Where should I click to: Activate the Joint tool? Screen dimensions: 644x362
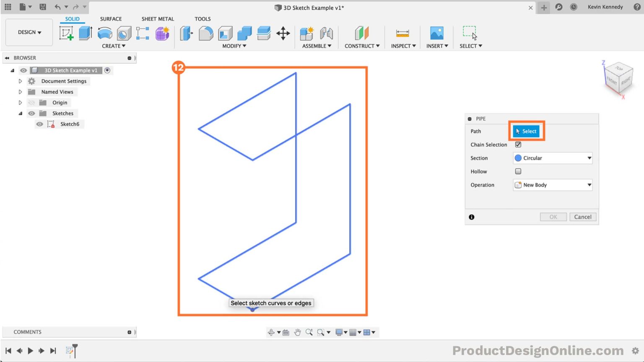pos(327,34)
